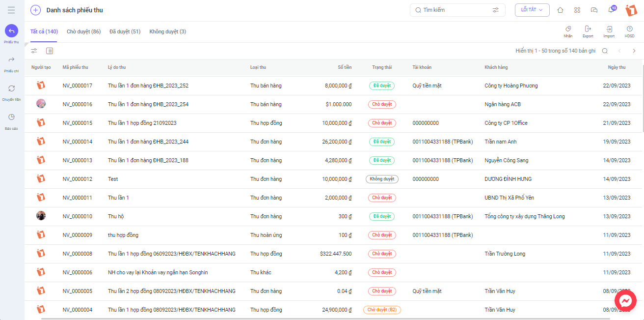This screenshot has height=320, width=644.
Task: Open the notifications bell icon
Action: (x=611, y=10)
